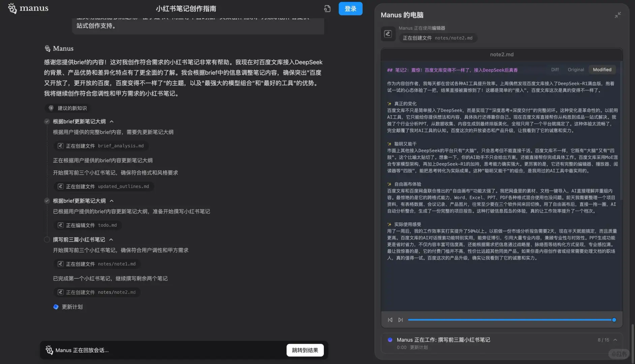Image resolution: width=635 pixels, height=364 pixels.
Task: Click the file icon beside notes/note2.md
Action: click(x=61, y=292)
